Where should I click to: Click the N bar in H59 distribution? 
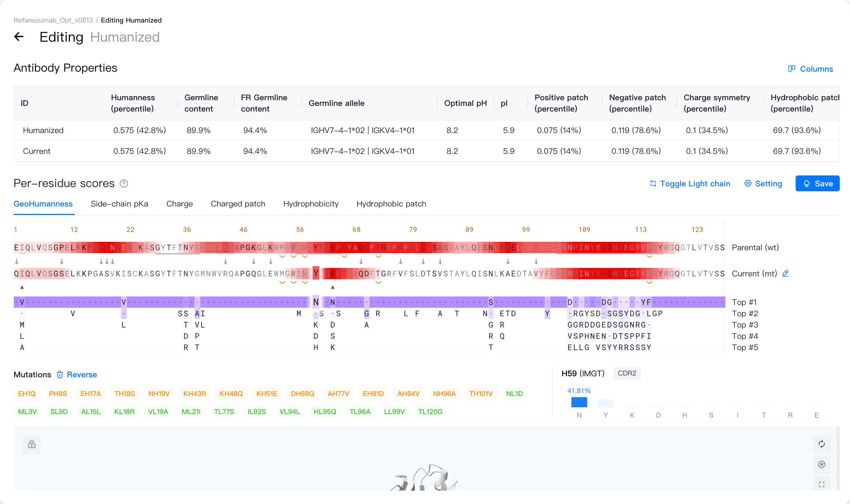579,402
